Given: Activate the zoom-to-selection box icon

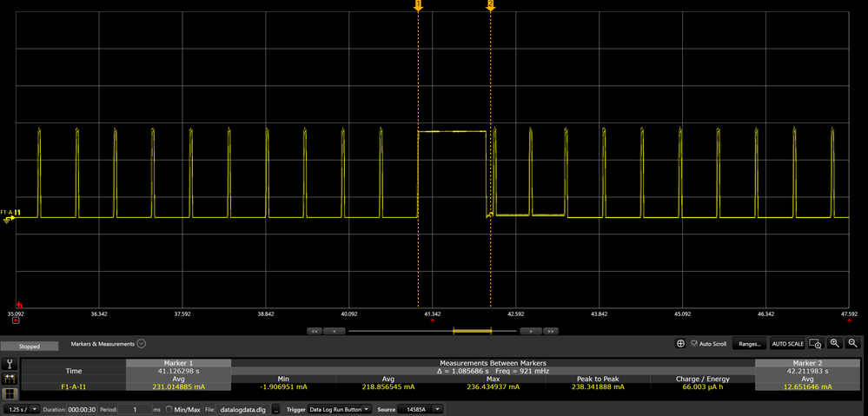Looking at the screenshot, I should point(815,344).
